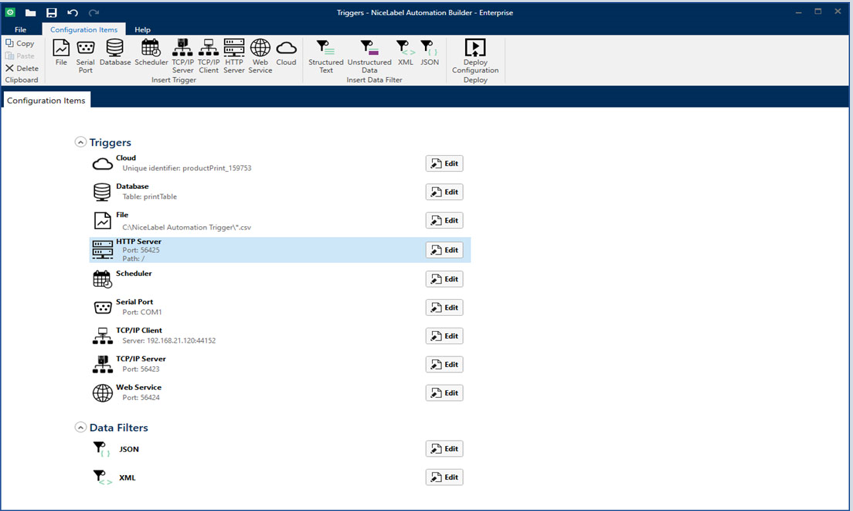
Task: Edit the TCP/IP Server trigger
Action: point(444,364)
